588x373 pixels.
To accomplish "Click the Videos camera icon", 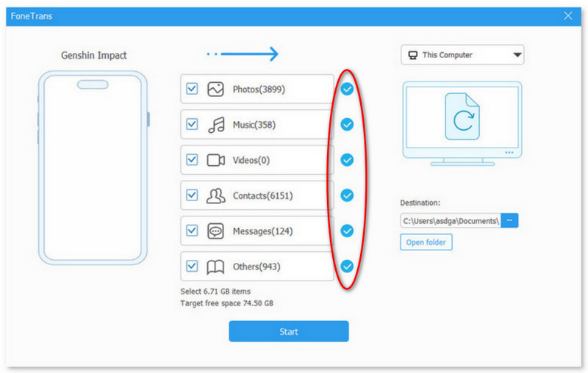I will 215,160.
